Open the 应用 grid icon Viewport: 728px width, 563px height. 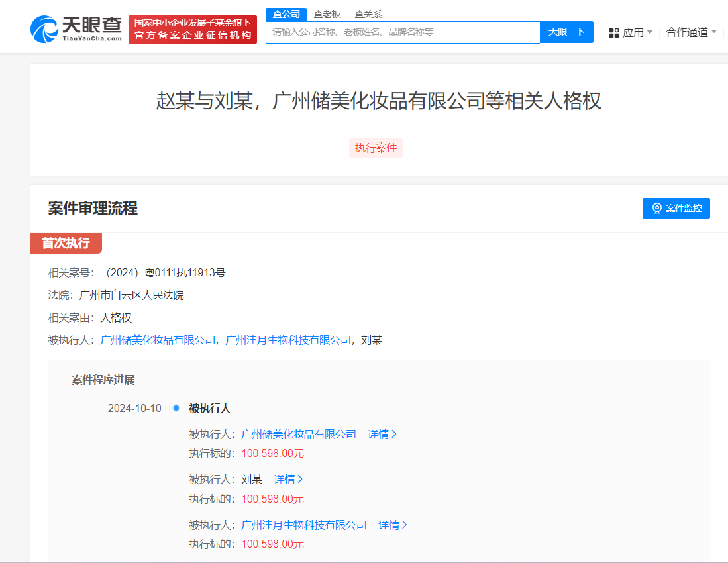point(614,33)
